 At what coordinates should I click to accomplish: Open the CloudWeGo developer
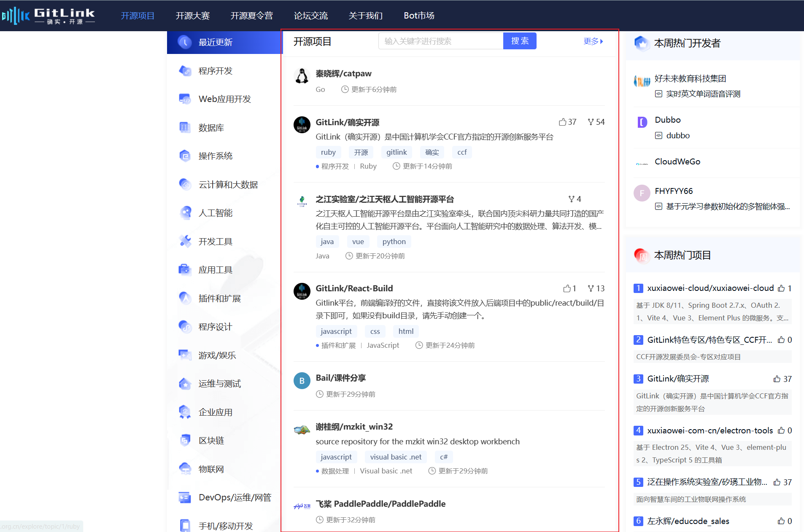[677, 161]
